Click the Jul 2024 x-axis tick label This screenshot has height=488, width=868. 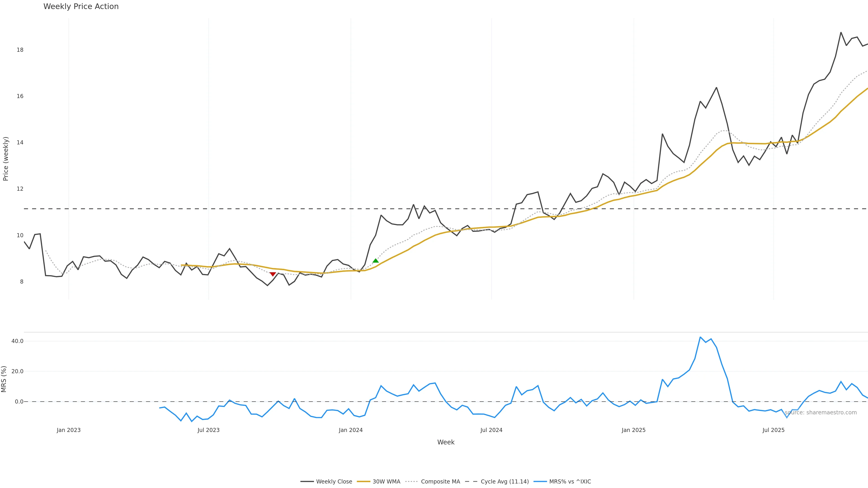coord(491,430)
